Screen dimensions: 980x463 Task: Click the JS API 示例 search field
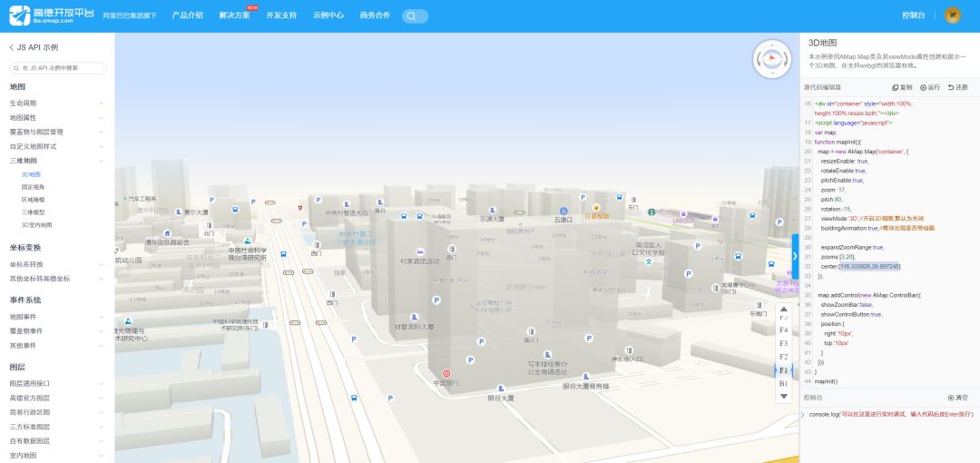[60, 68]
